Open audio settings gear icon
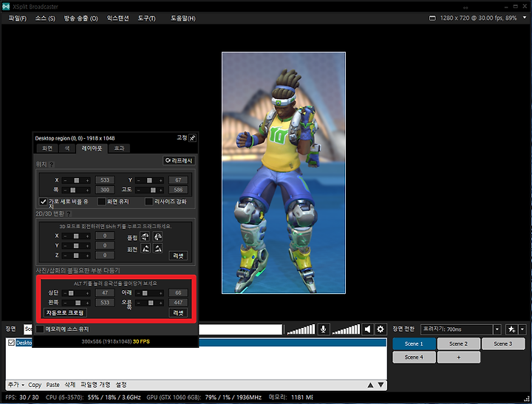The width and height of the screenshot is (532, 404). (381, 329)
